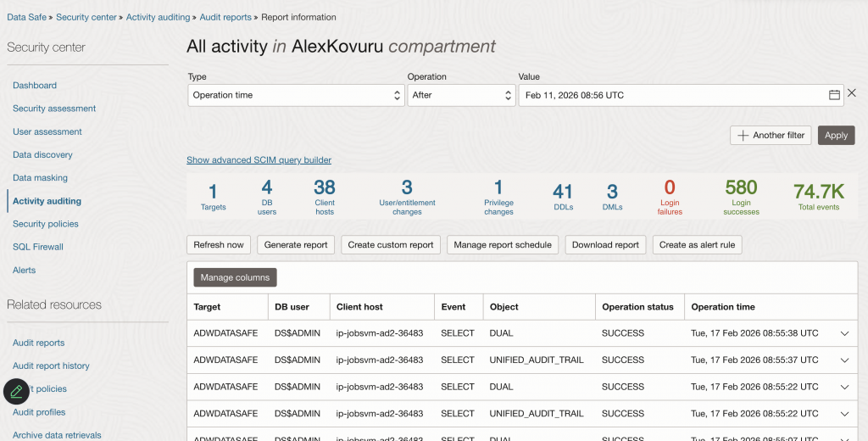Click the plus icon on Another filter
The width and height of the screenshot is (868, 441).
743,136
